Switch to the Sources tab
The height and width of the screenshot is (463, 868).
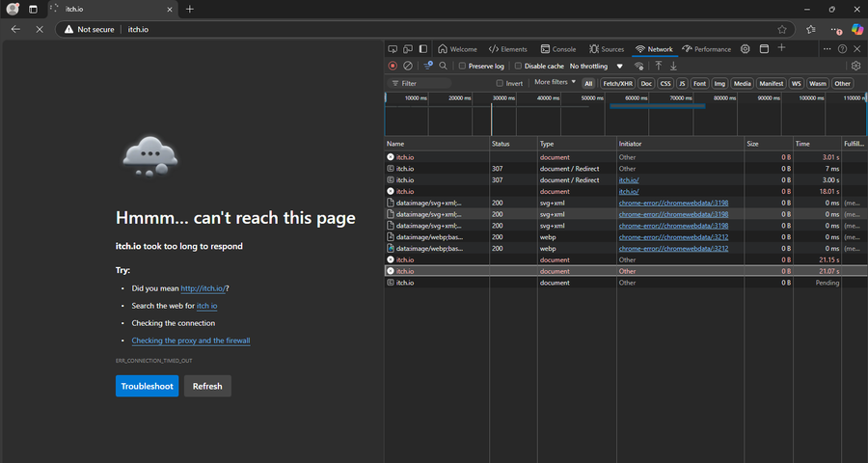click(x=607, y=49)
